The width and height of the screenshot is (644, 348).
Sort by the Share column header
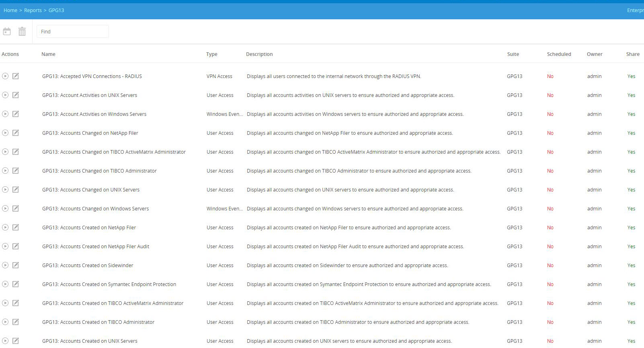(633, 54)
